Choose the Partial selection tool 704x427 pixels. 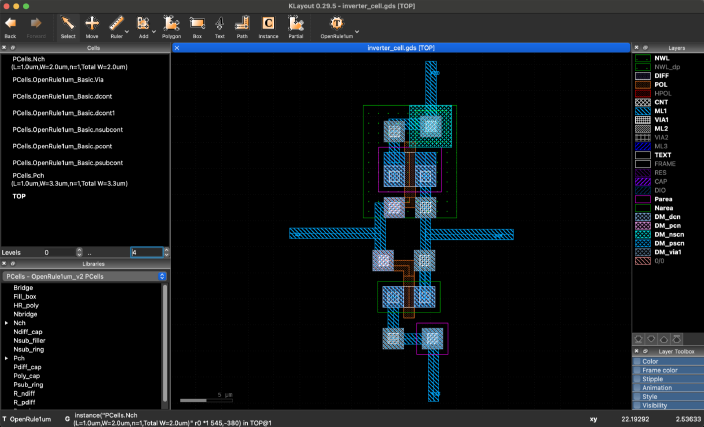click(295, 27)
